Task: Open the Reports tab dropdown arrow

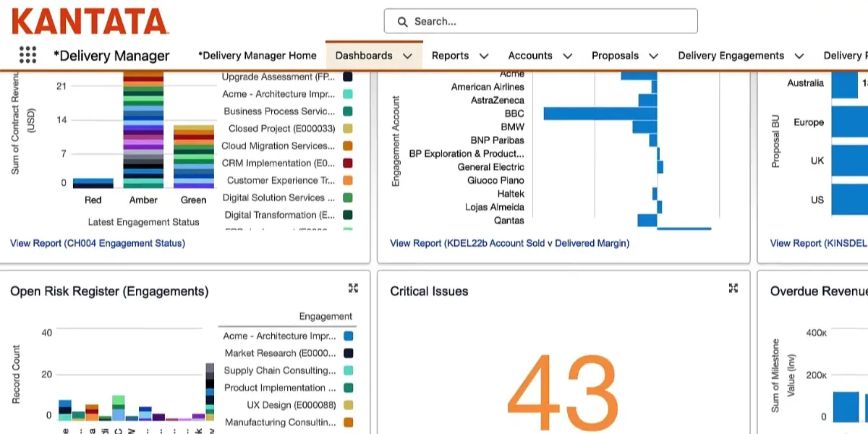Action: coord(484,56)
